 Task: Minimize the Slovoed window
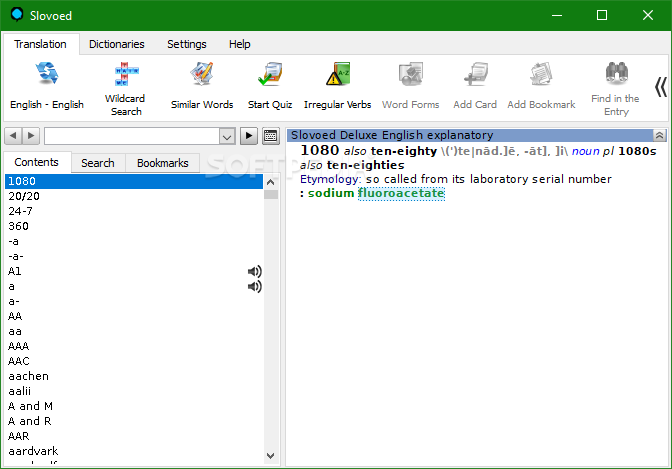pos(557,15)
